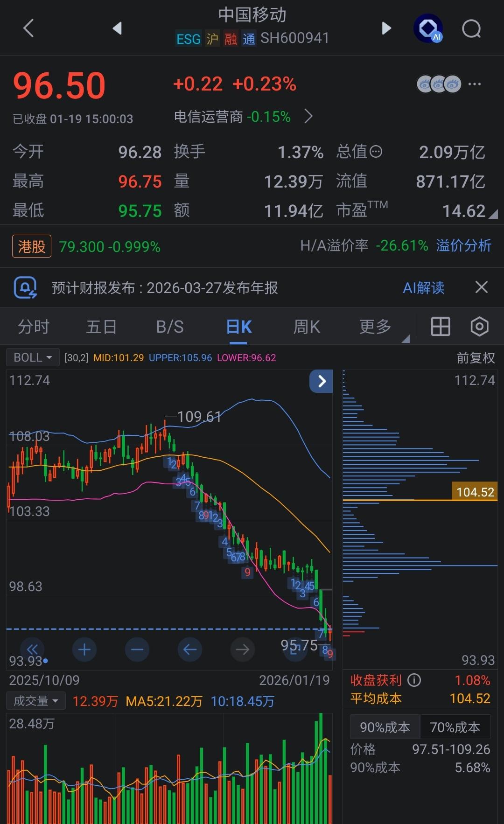Open the three-dot more options

point(475,84)
